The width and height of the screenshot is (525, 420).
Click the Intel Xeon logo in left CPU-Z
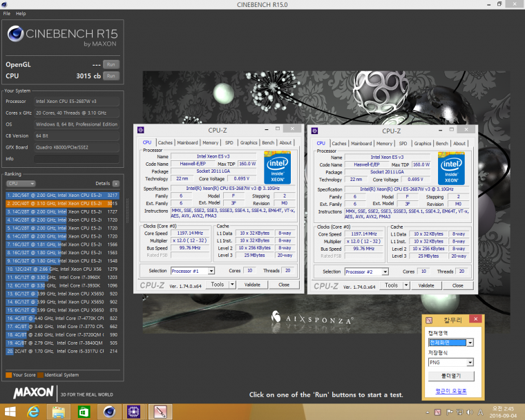pyautogui.click(x=277, y=167)
